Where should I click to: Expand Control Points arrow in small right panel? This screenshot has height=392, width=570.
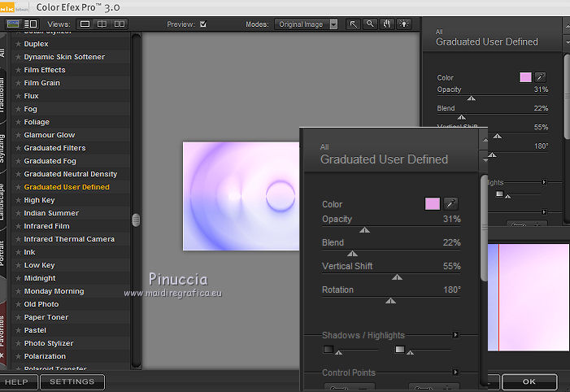(x=544, y=211)
